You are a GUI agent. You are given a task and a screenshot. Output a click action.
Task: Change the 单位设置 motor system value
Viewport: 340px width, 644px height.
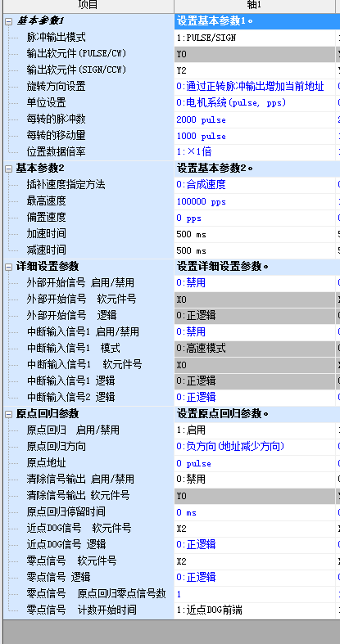[255, 103]
